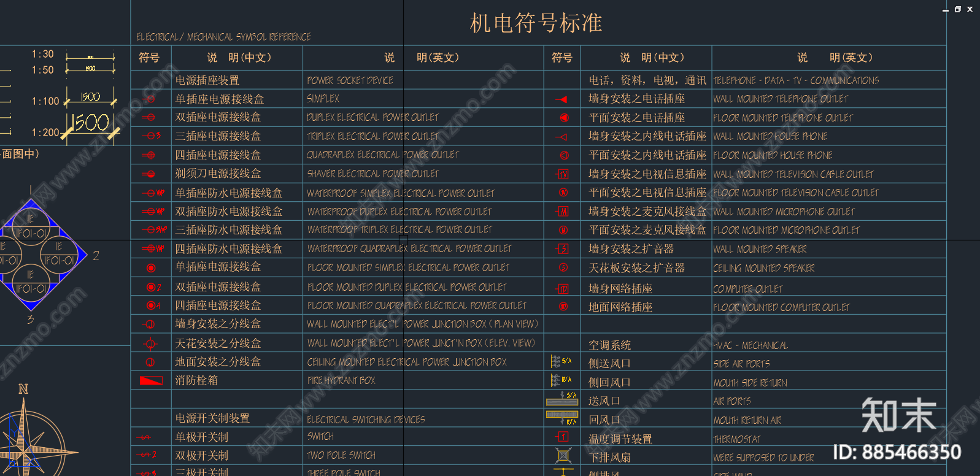Image resolution: width=980 pixels, height=476 pixels.
Task: Pick the ceiling mounted junction box symbol
Action: click(x=150, y=362)
